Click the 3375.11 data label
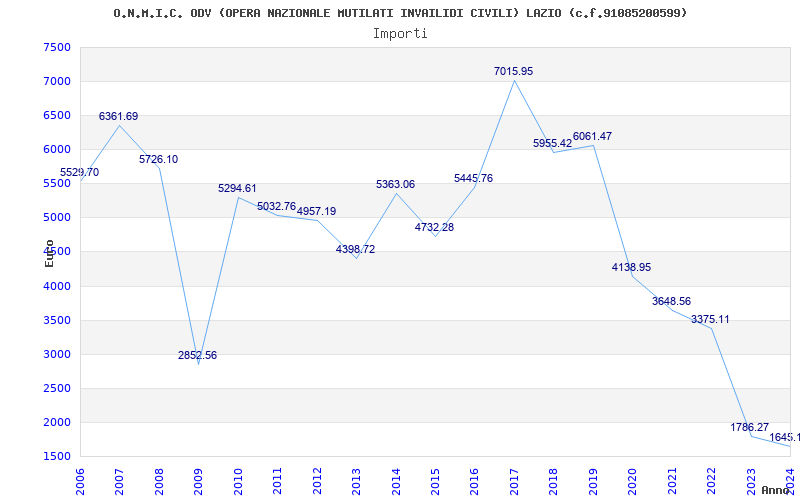800x500 pixels. click(710, 319)
